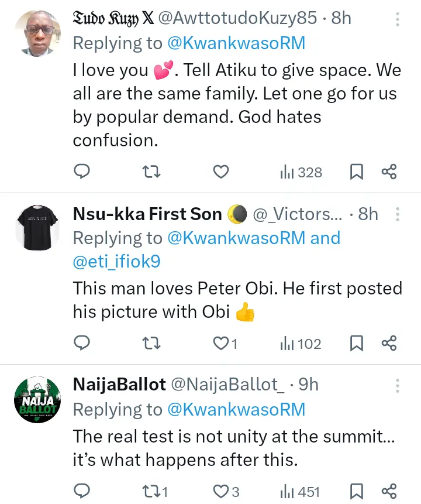The image size is (421, 504).
Task: Reply to Tudo Kuzy's tweet
Action: [x=82, y=172]
